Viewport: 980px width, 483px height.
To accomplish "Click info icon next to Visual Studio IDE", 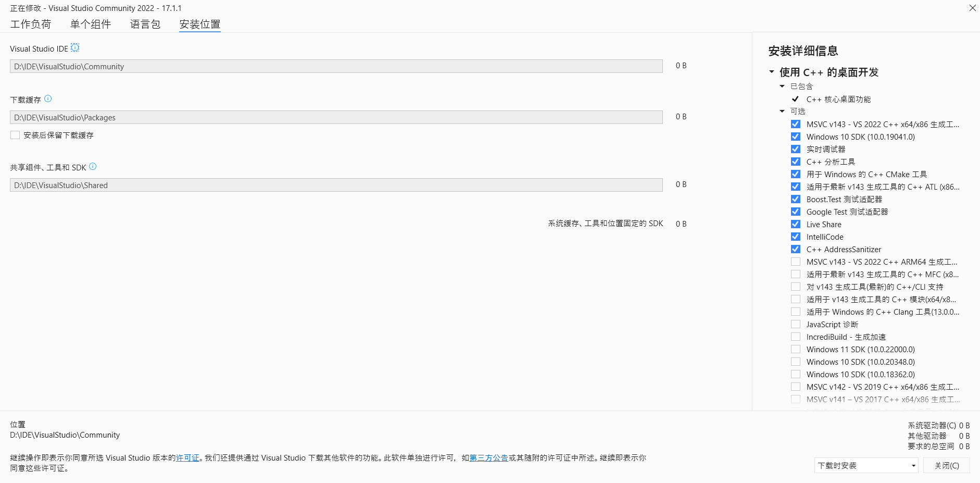I will pyautogui.click(x=75, y=48).
